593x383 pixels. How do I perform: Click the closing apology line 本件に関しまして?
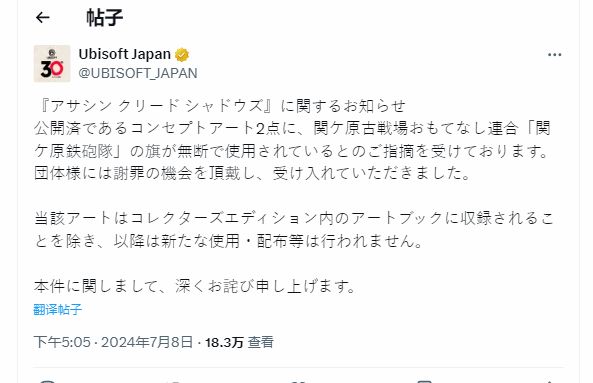[x=195, y=286]
